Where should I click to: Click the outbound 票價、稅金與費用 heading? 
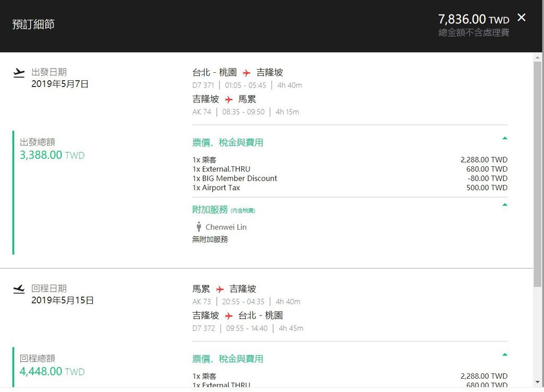pyautogui.click(x=227, y=142)
